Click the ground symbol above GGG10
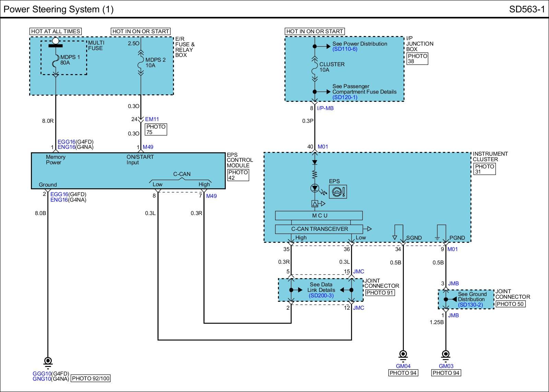This screenshot has width=549, height=392. 48,361
